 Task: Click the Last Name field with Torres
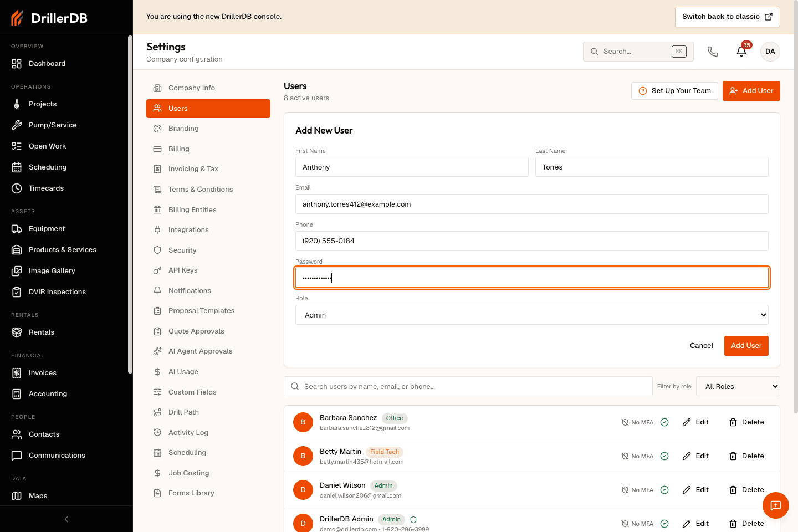(652, 167)
